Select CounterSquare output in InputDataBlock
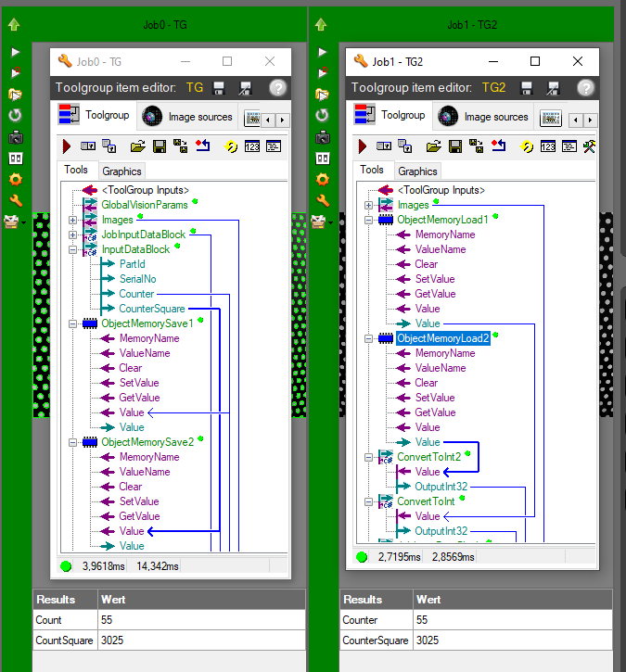 pos(152,309)
